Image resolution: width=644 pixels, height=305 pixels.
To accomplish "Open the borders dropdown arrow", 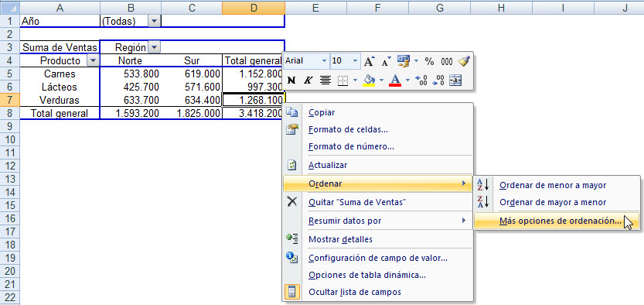I will 355,81.
